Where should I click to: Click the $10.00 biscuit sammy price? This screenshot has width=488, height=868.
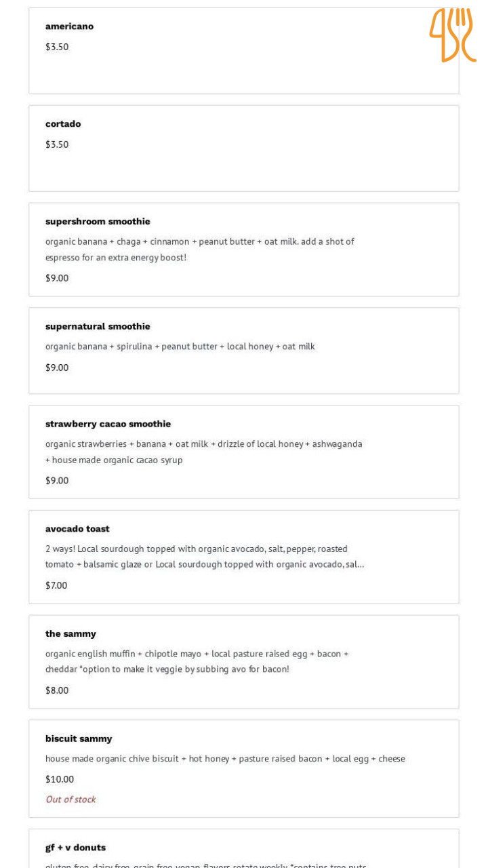(60, 779)
